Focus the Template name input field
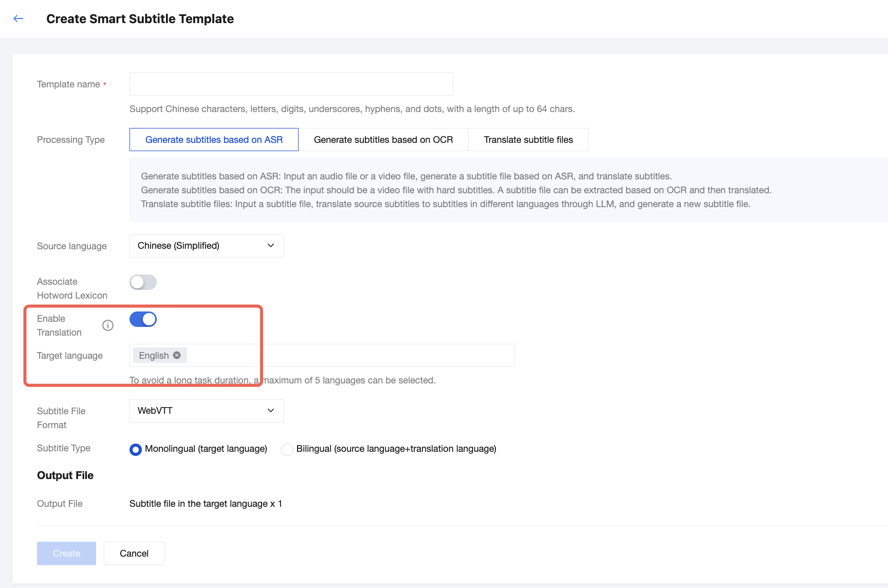 click(291, 84)
